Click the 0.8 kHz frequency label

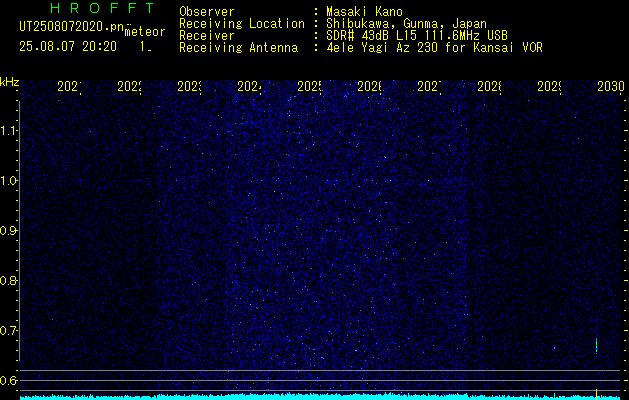pos(9,280)
